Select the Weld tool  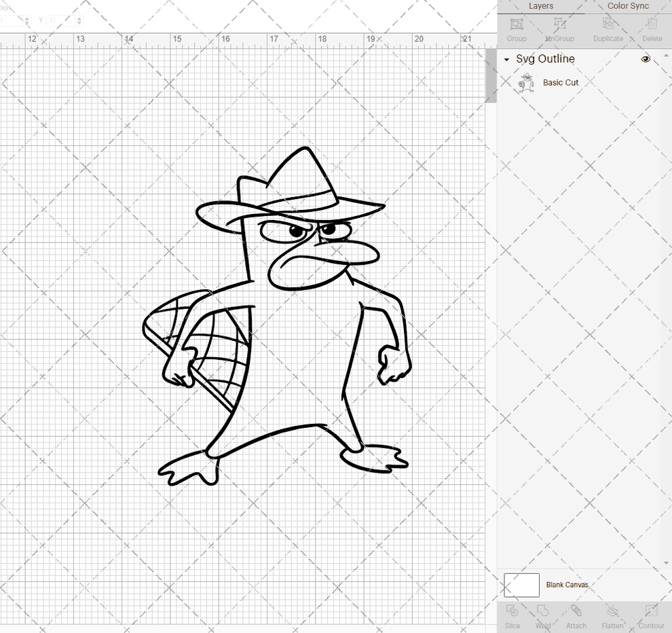click(x=543, y=618)
